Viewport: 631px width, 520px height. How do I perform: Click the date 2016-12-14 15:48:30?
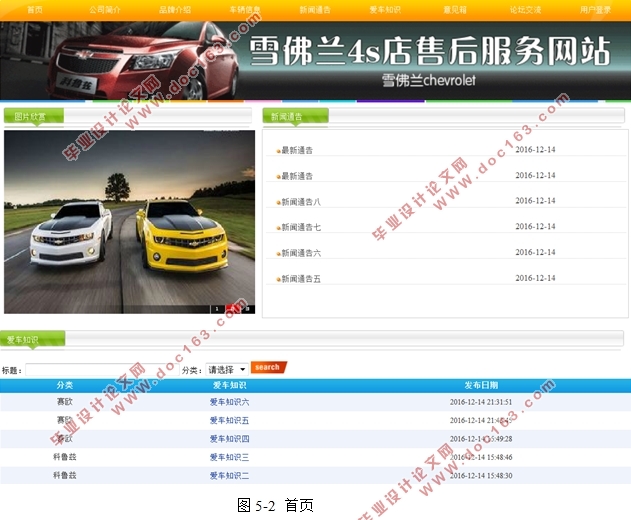click(x=481, y=476)
